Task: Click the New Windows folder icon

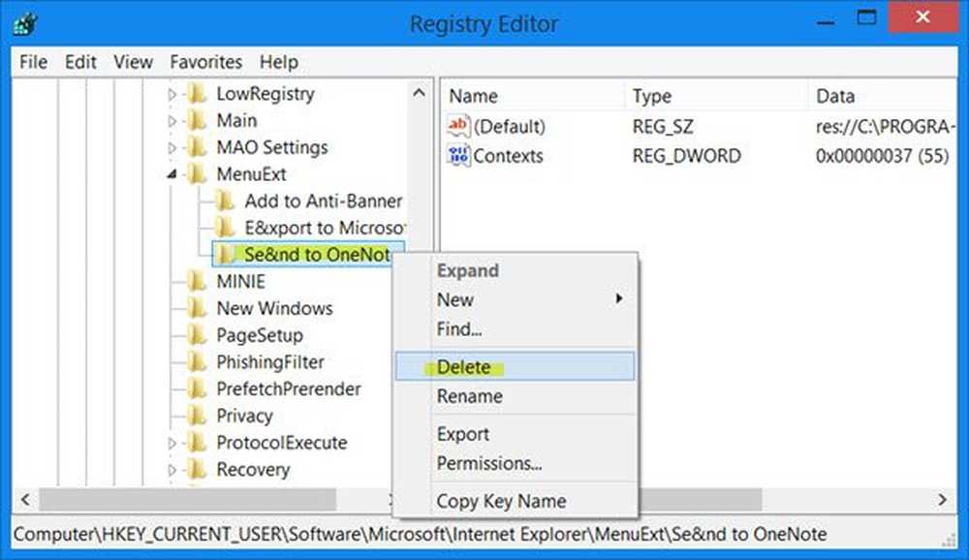Action: point(197,308)
